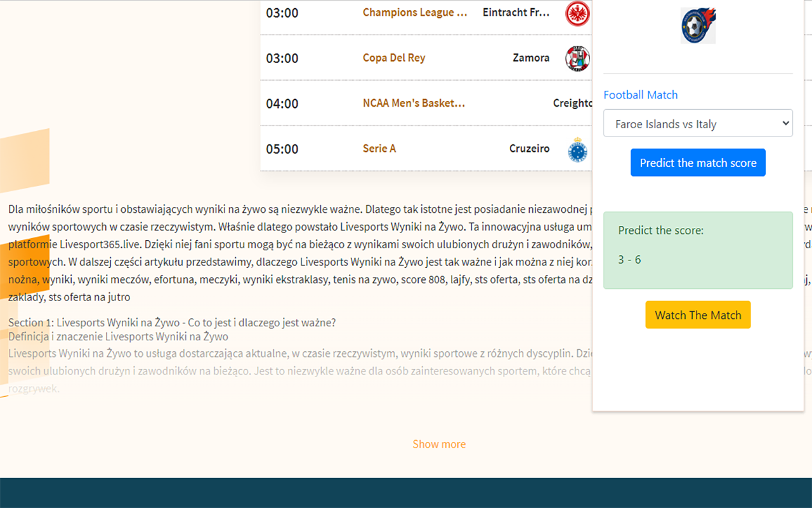812x508 pixels.
Task: Open the Champions League competition link
Action: tap(415, 13)
